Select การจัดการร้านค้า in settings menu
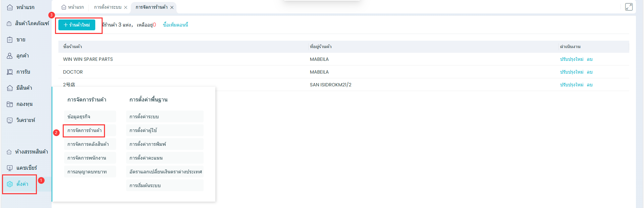644x208 pixels. [x=85, y=130]
